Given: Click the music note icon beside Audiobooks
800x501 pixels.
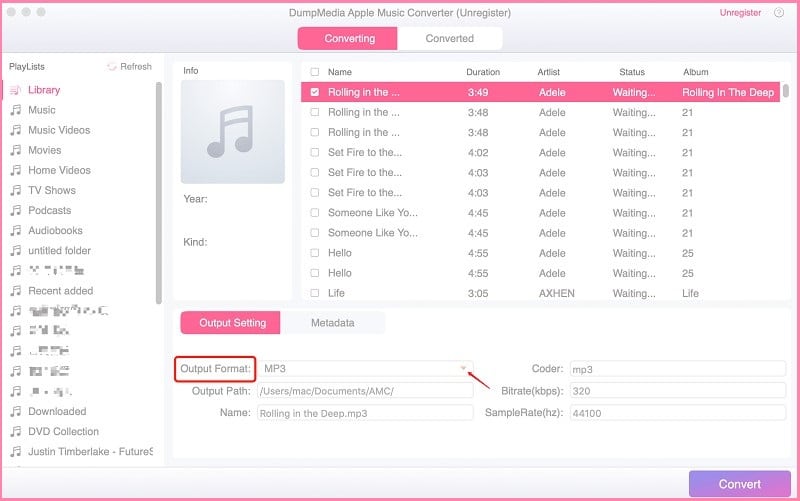Looking at the screenshot, I should coord(16,231).
